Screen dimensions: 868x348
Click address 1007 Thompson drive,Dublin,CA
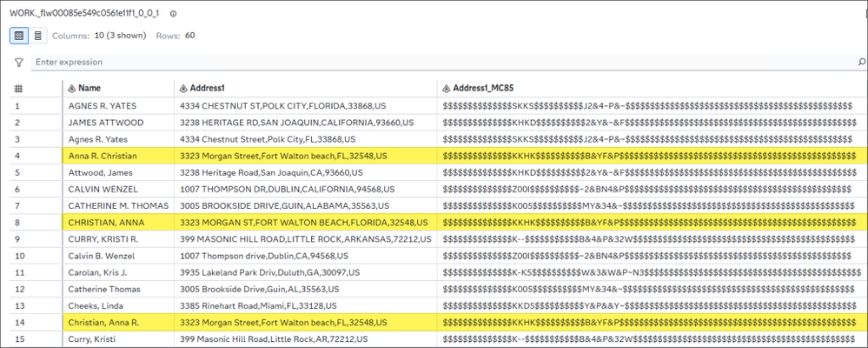coord(264,256)
